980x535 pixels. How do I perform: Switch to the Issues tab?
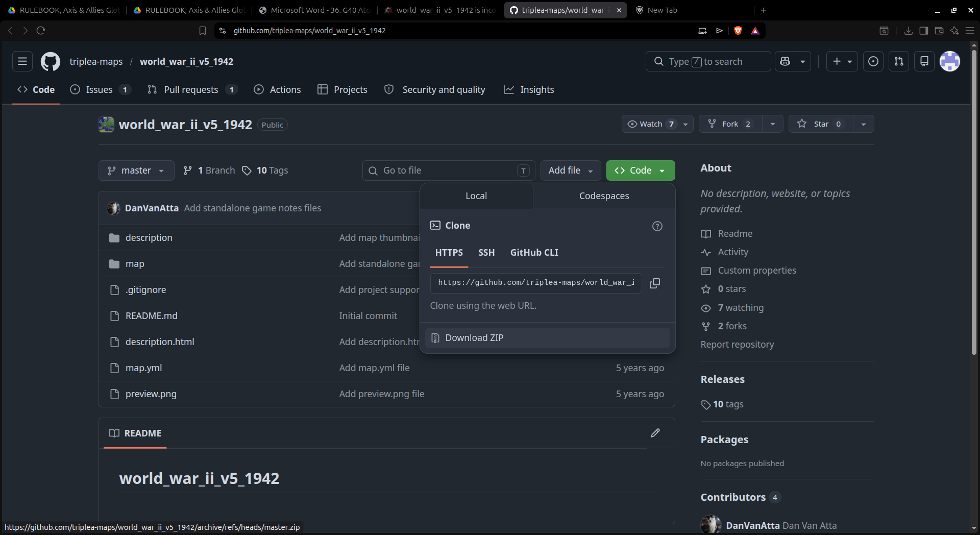coord(101,90)
